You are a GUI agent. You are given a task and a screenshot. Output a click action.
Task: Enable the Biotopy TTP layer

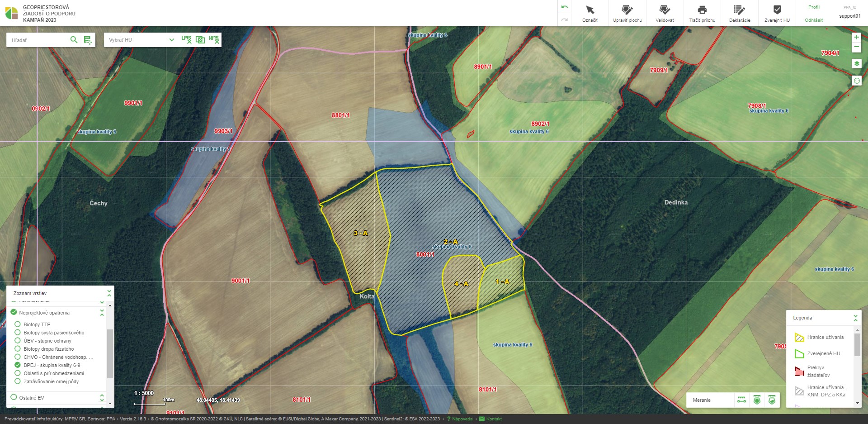(18, 324)
